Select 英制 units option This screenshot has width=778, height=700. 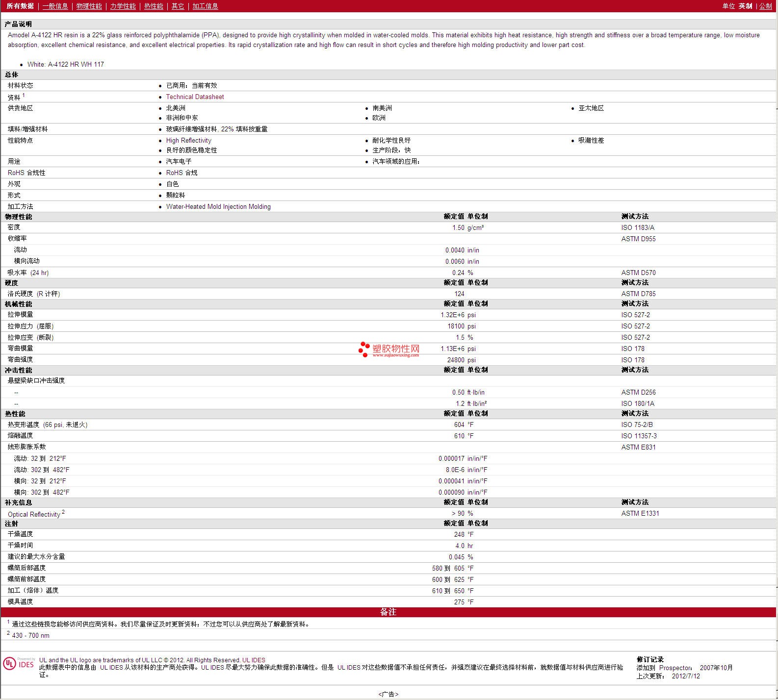[745, 6]
